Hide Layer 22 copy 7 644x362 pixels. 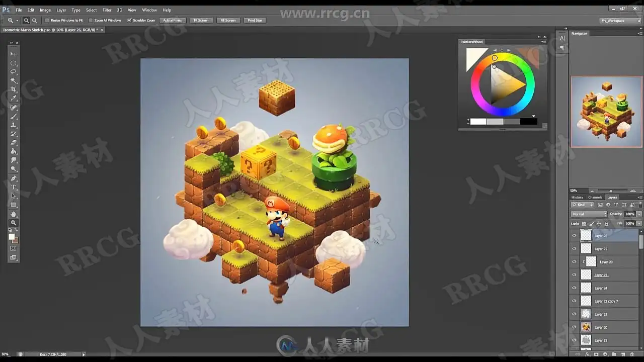tap(574, 301)
